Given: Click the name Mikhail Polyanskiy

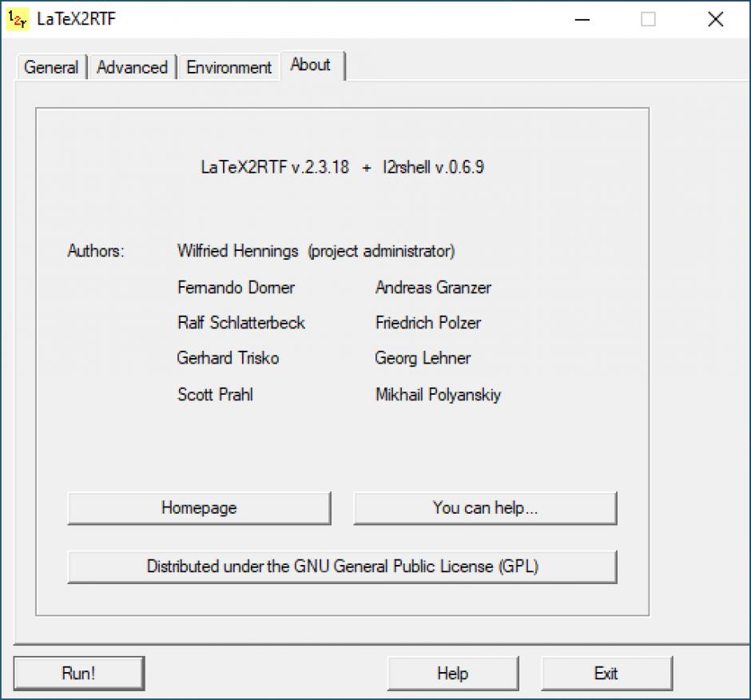Looking at the screenshot, I should coord(439,395).
